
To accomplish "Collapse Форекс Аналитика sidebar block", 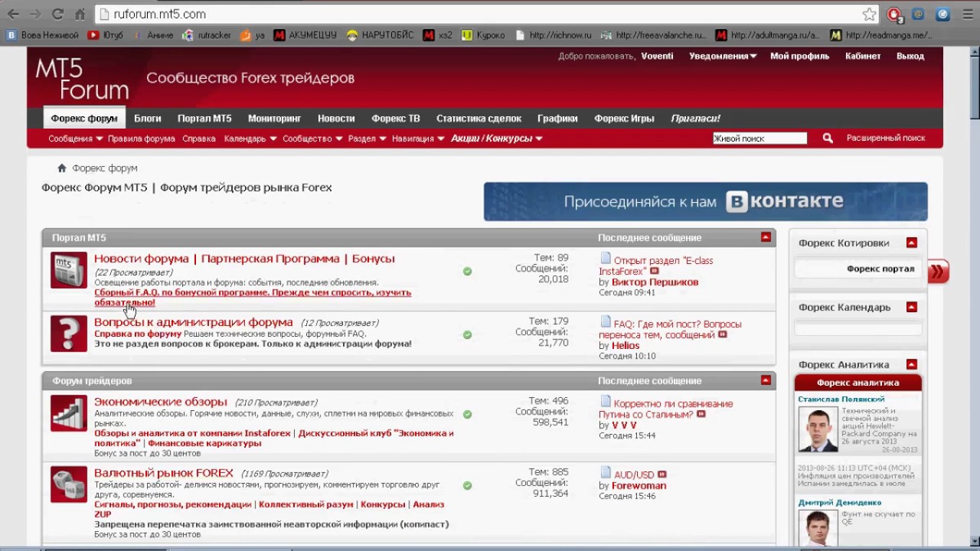I will click(911, 364).
